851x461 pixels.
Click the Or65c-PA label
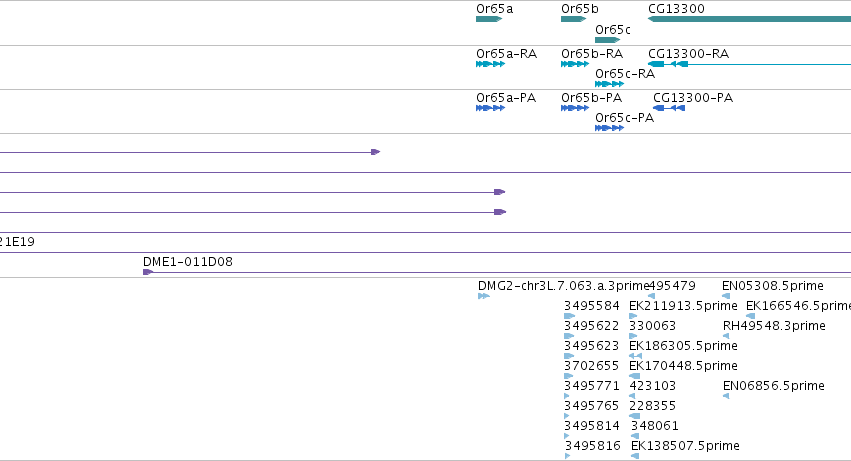point(624,118)
